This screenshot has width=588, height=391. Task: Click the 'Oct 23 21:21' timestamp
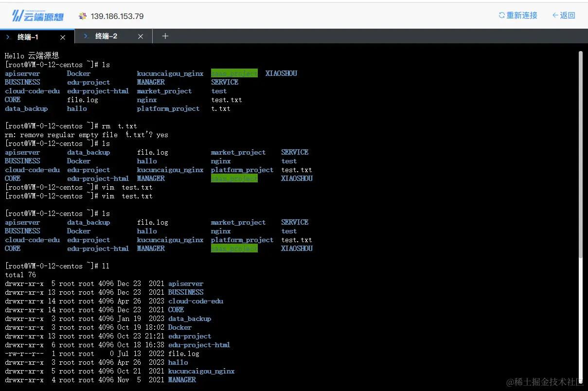141,336
